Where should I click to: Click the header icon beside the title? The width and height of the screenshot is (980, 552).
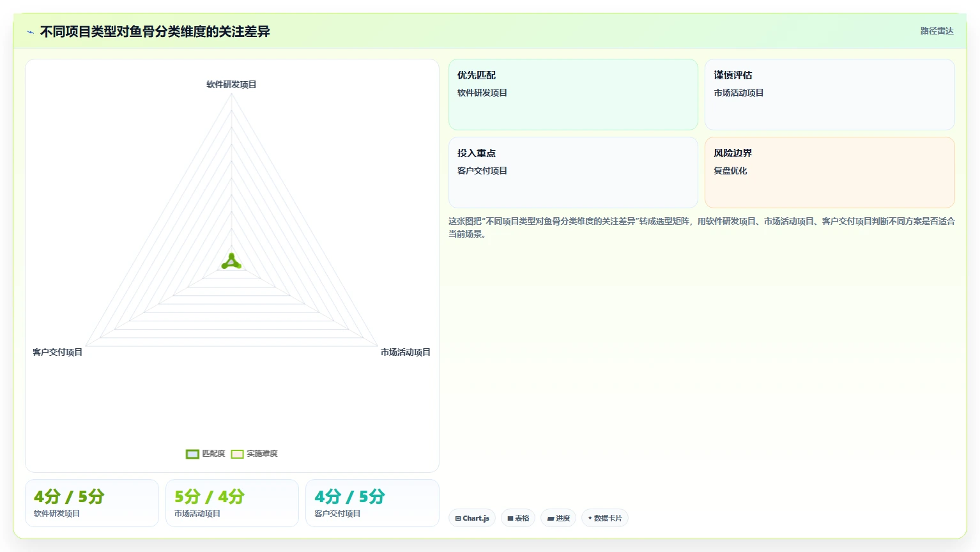click(x=30, y=32)
